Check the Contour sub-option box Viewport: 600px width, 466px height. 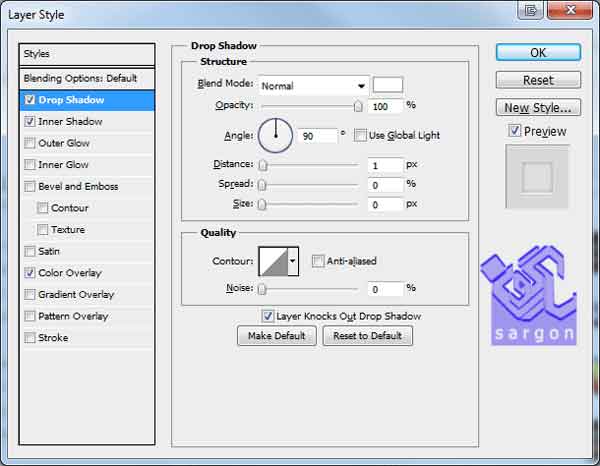pos(42,208)
